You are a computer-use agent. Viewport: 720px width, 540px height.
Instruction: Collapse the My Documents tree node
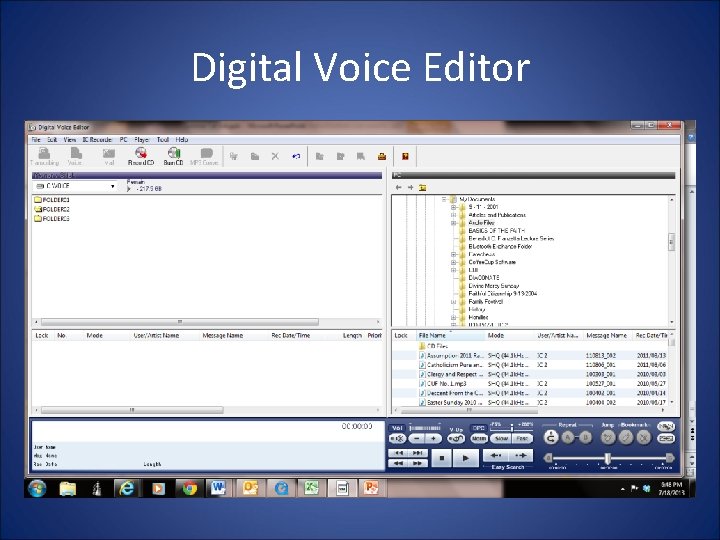444,199
